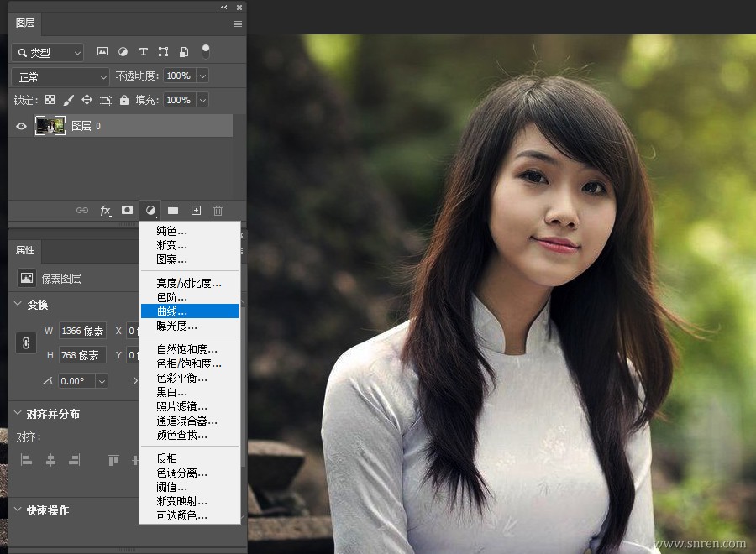This screenshot has height=554, width=756.
Task: Collapse the 对齐并分布 section
Action: coord(18,413)
